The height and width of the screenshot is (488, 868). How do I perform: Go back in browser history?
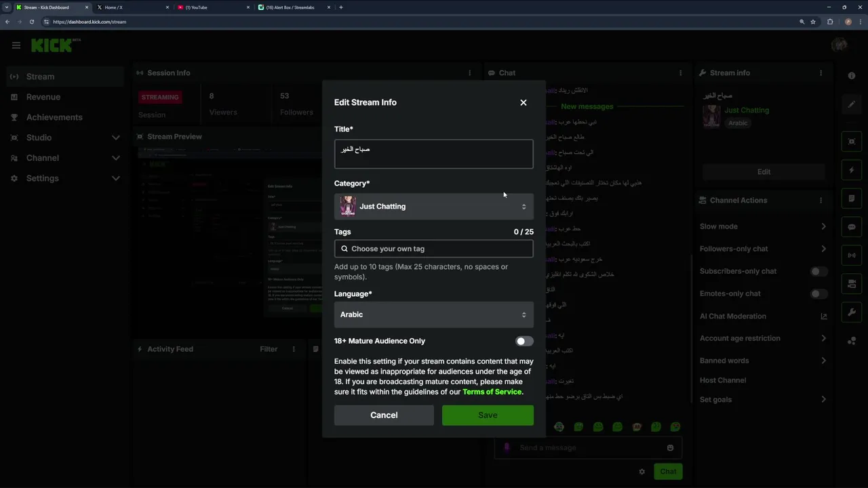point(7,22)
